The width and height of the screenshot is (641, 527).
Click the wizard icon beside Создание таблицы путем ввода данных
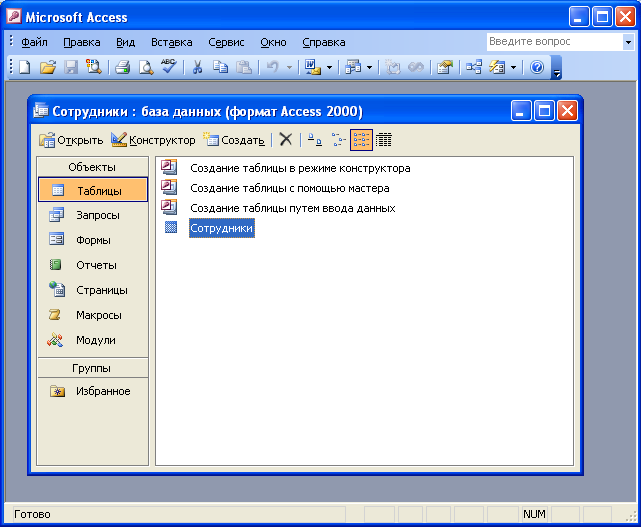tap(169, 207)
